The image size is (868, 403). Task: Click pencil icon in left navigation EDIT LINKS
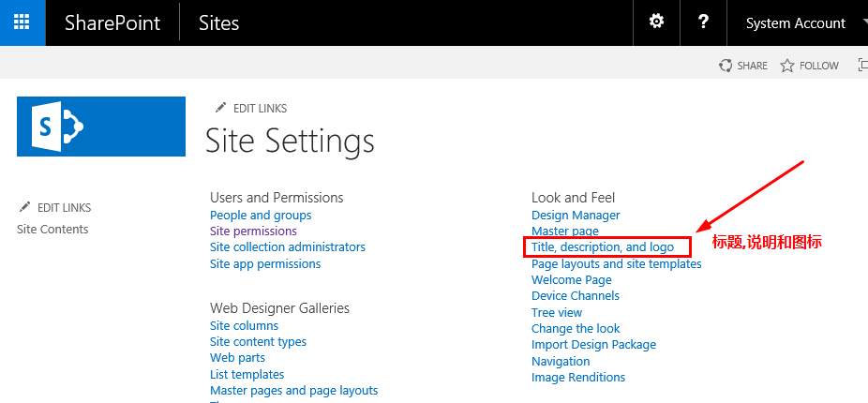[25, 207]
